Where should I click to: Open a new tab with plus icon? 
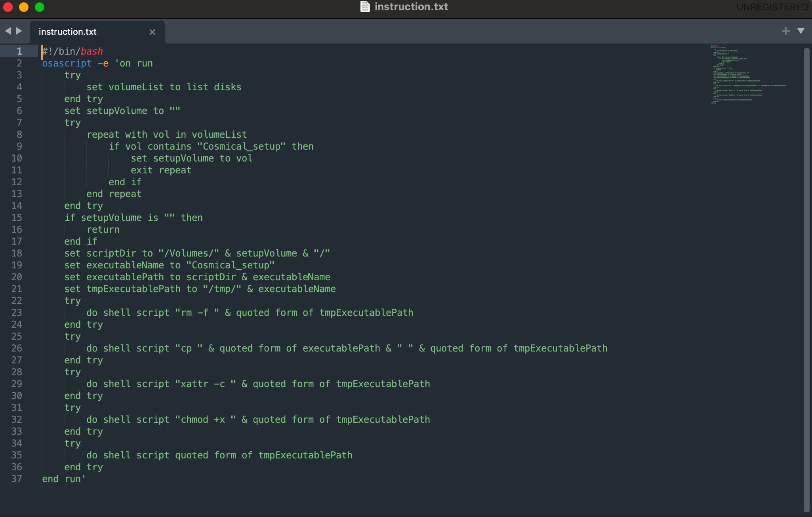pos(785,31)
